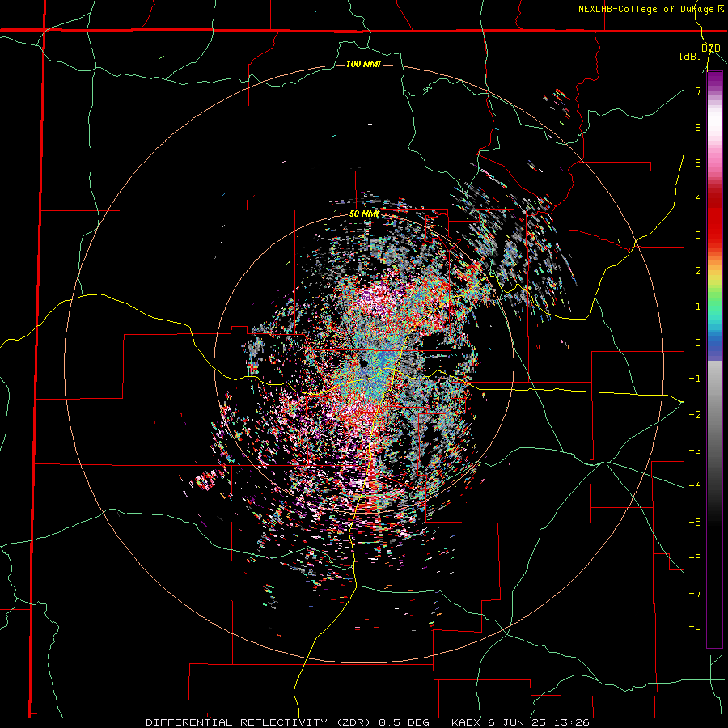728x728 pixels.
Task: Click the 4 value on color scale
Action: click(x=698, y=199)
